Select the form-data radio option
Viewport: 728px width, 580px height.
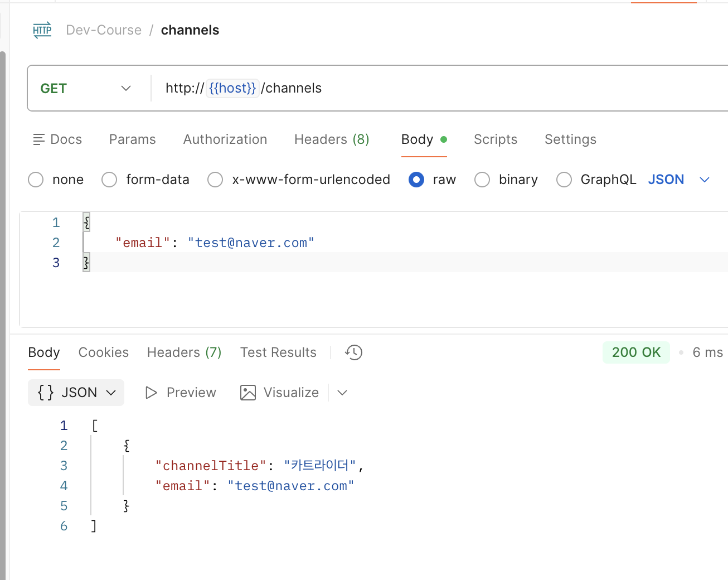coord(109,180)
